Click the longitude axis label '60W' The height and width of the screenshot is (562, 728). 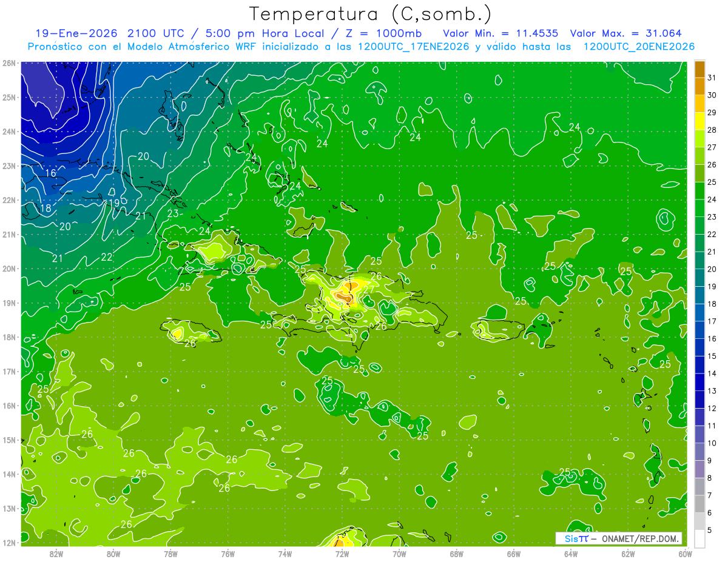(x=685, y=554)
